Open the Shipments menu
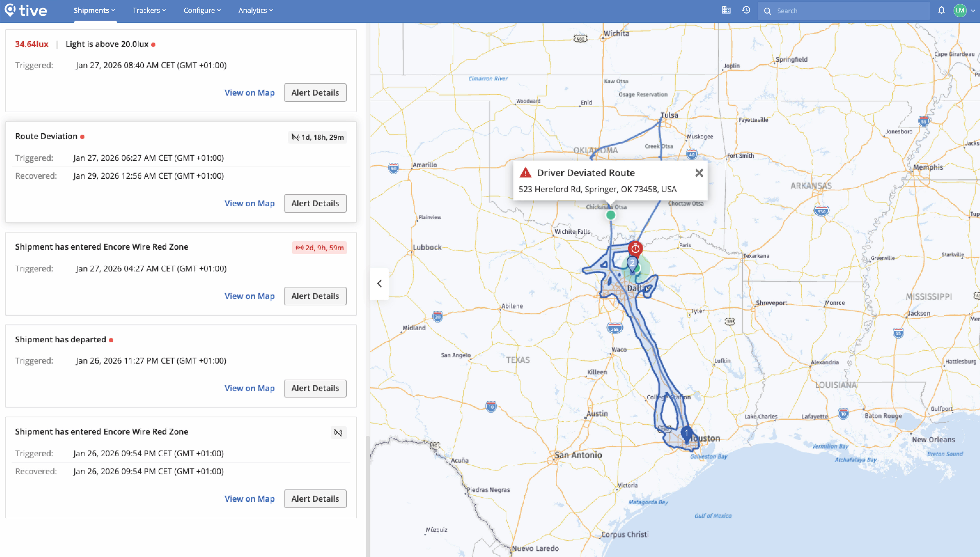 (94, 10)
